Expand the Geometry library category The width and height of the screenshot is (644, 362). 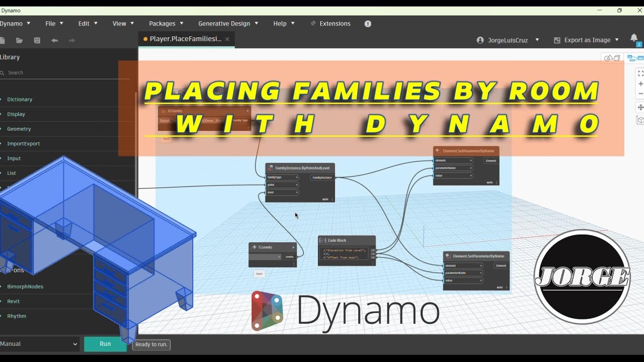coord(19,129)
